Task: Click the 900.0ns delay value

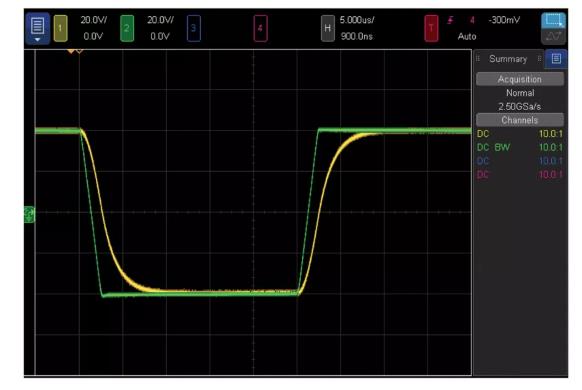Action: pyautogui.click(x=357, y=36)
